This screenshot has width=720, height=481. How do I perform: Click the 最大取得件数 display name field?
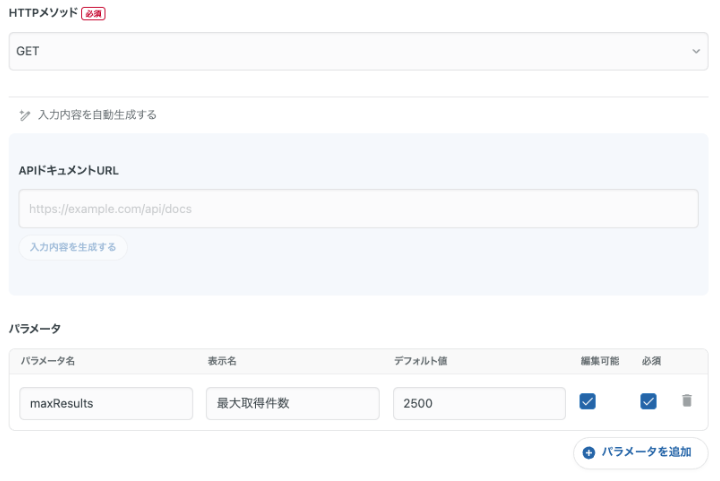point(292,404)
